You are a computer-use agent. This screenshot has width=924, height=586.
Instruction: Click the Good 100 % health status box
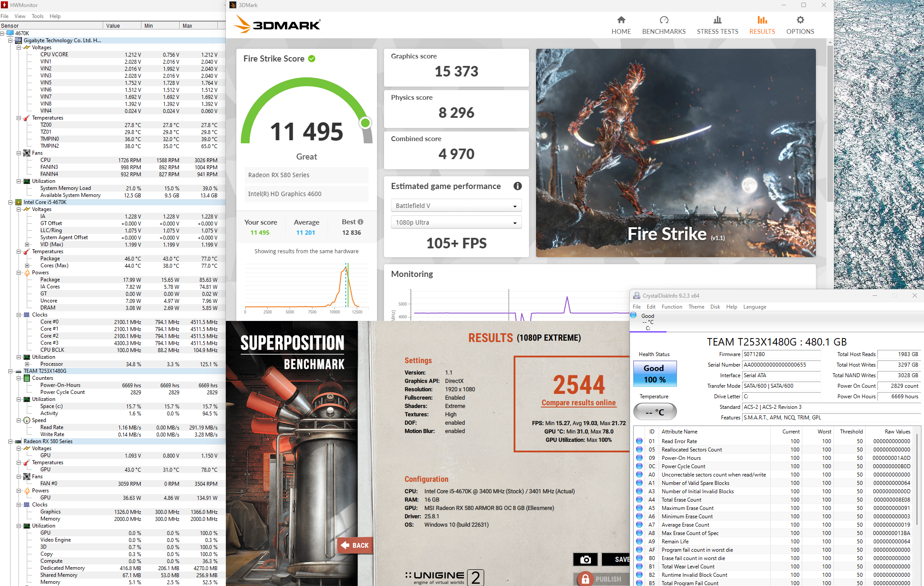point(654,374)
